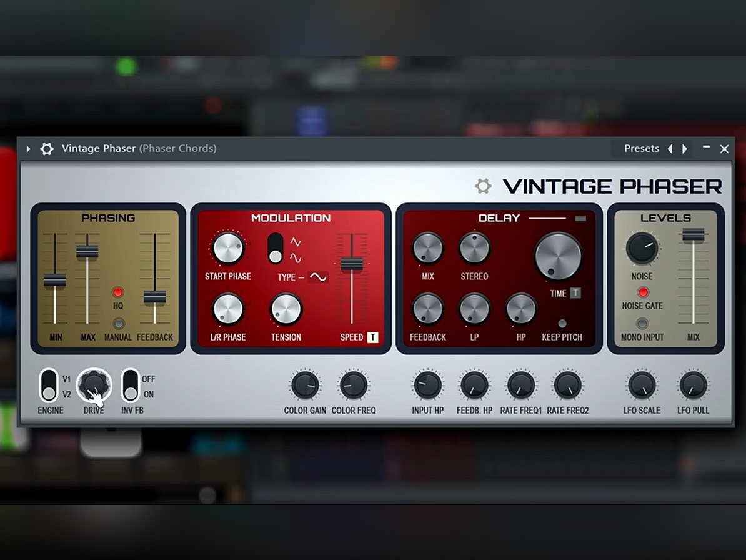Minimize the Vintage Phaser window
This screenshot has height=560, width=746.
tap(706, 147)
